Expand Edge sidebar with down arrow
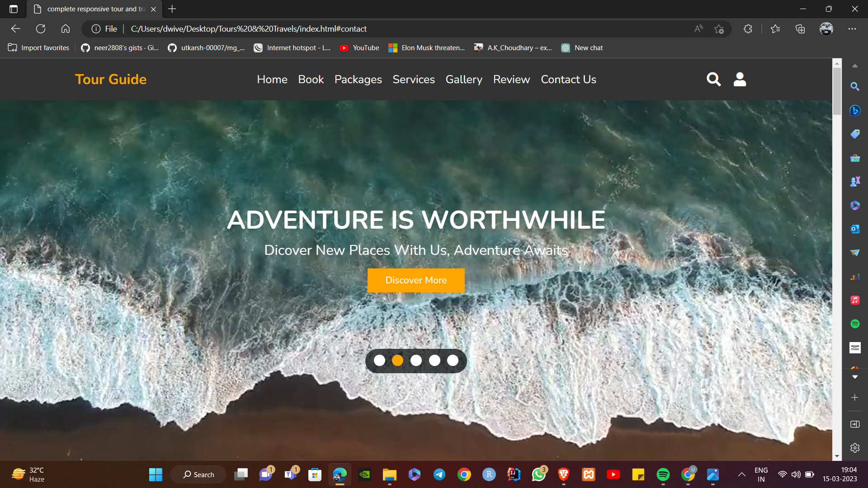 (x=854, y=377)
